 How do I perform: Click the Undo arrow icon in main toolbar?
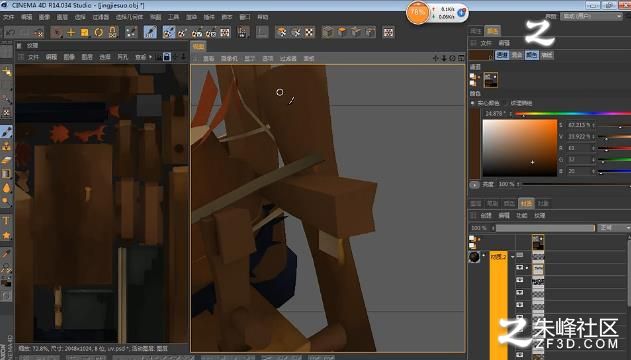pyautogui.click(x=10, y=32)
